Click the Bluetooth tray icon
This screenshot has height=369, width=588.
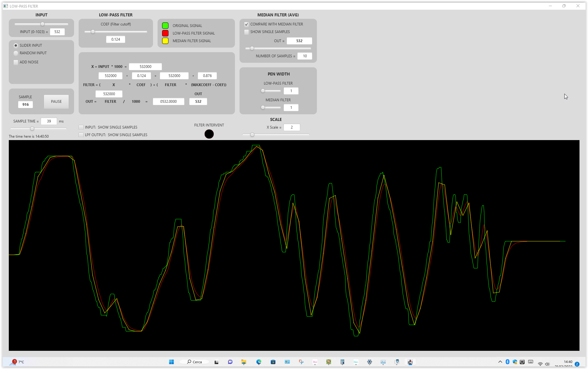point(508,362)
